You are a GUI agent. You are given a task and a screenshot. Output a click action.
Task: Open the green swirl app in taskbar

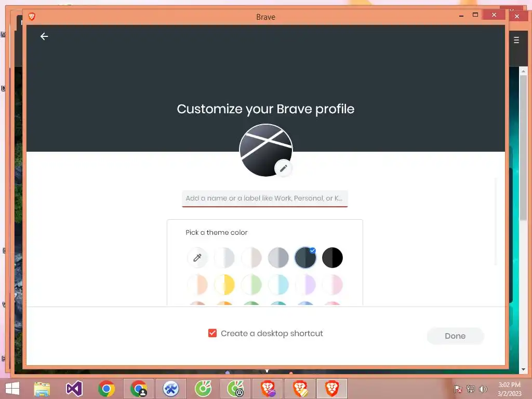(x=203, y=389)
